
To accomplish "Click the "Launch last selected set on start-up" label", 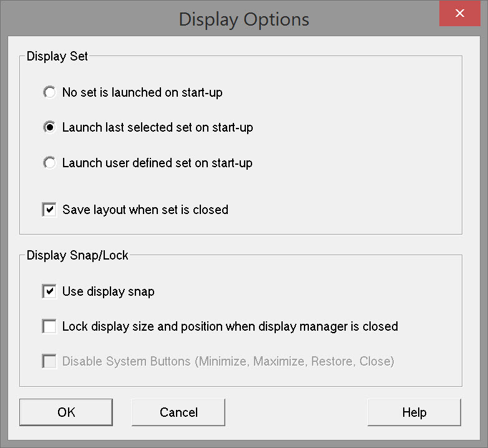I will coord(157,127).
